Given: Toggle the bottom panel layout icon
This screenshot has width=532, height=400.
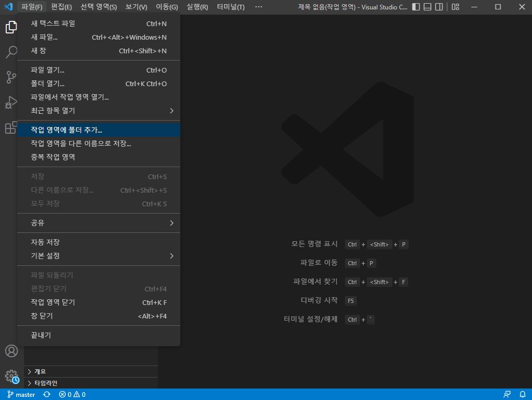Looking at the screenshot, I should pyautogui.click(x=427, y=7).
